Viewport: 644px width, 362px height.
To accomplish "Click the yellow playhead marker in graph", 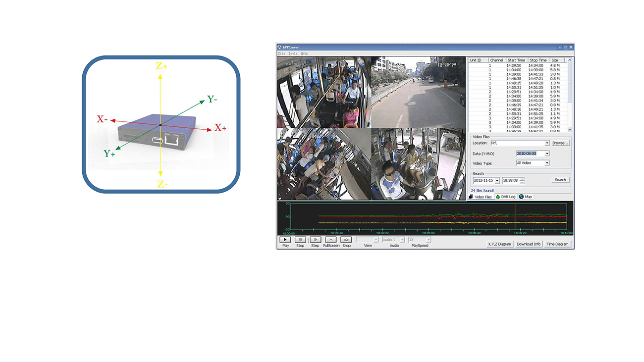I will tap(515, 217).
